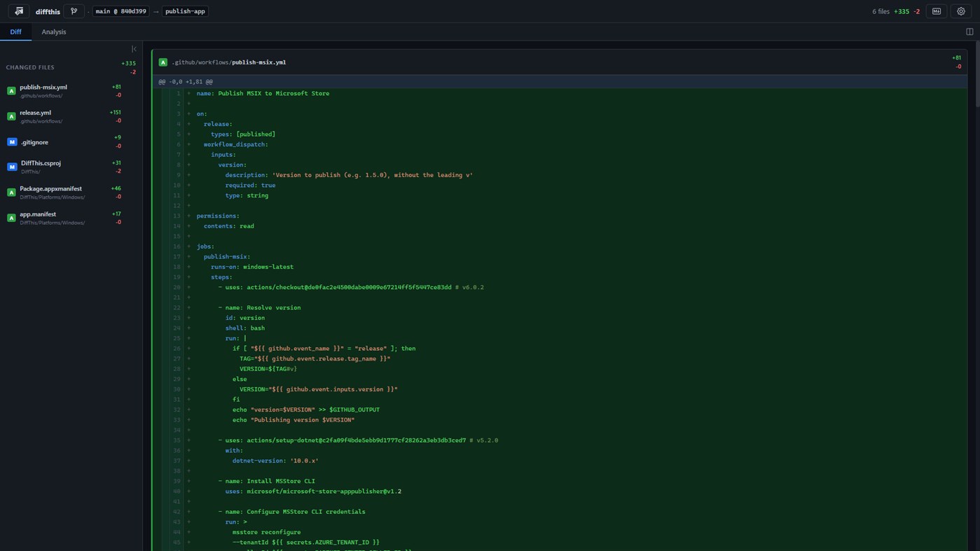Click the added badge on app.manifest row
Viewport: 980px width, 551px height.
(11, 218)
